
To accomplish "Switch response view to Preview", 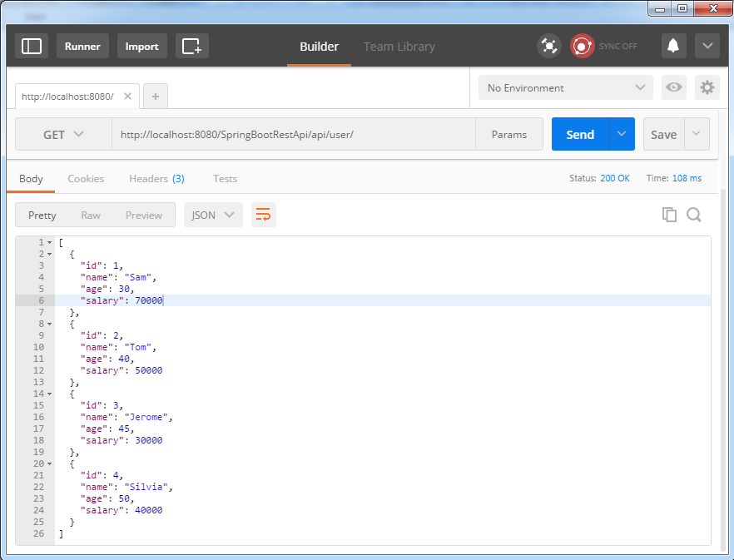I will (x=143, y=215).
